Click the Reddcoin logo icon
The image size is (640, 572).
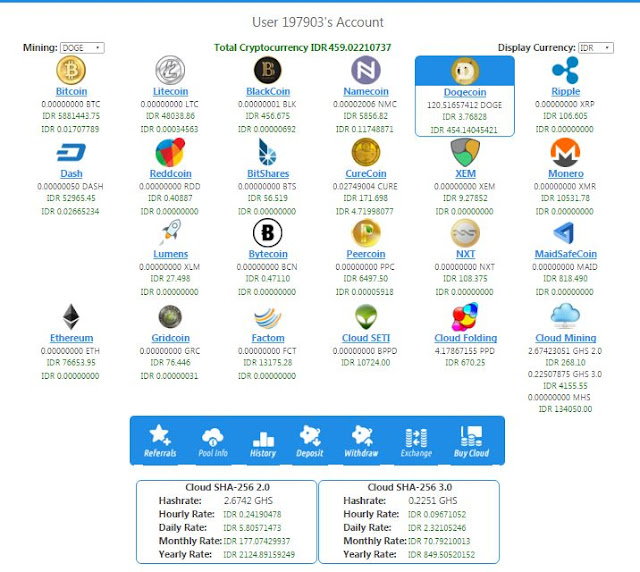tap(170, 152)
